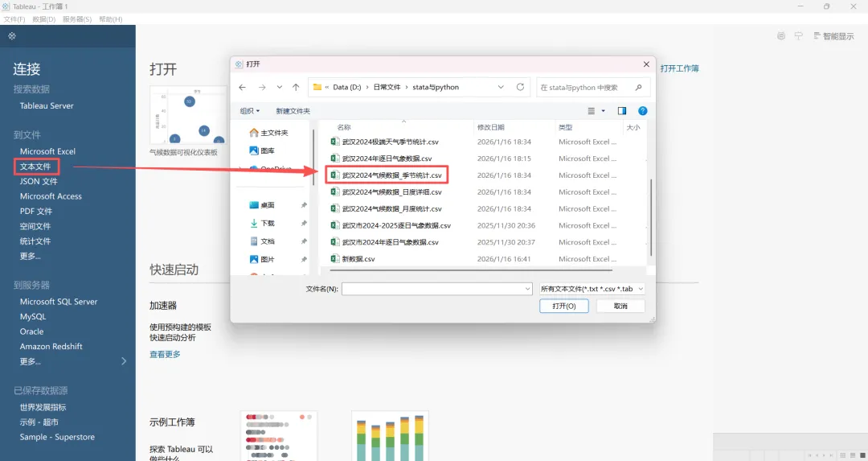This screenshot has height=461, width=868.
Task: Click Excel icon of 新数据.csv
Action: pos(334,259)
